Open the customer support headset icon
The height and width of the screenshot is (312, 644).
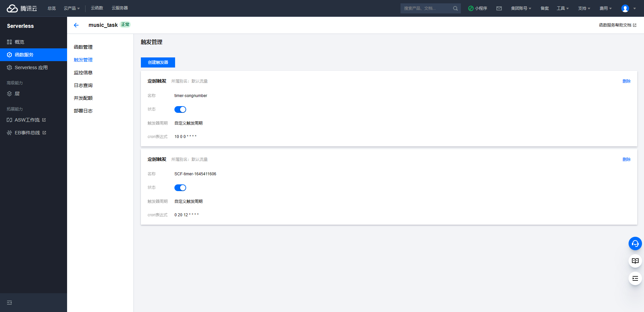(x=635, y=243)
